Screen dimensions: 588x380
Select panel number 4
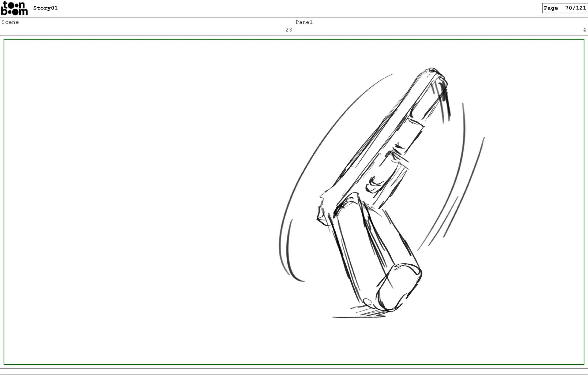point(584,30)
